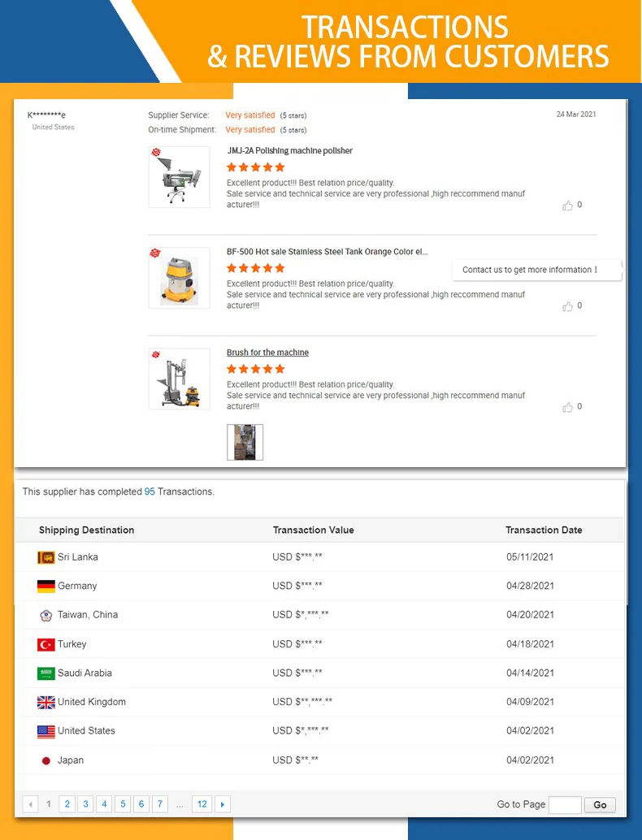Click the Japan transaction value
642x840 pixels.
pyautogui.click(x=295, y=760)
